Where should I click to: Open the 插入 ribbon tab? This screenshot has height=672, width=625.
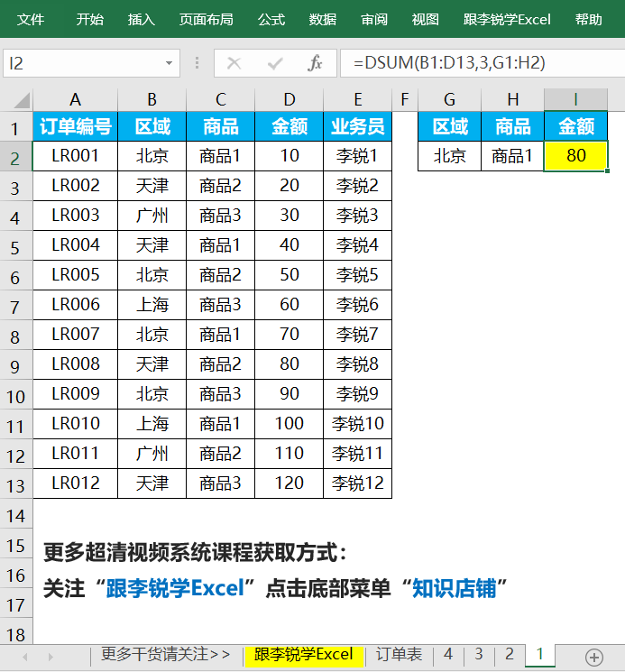(142, 19)
